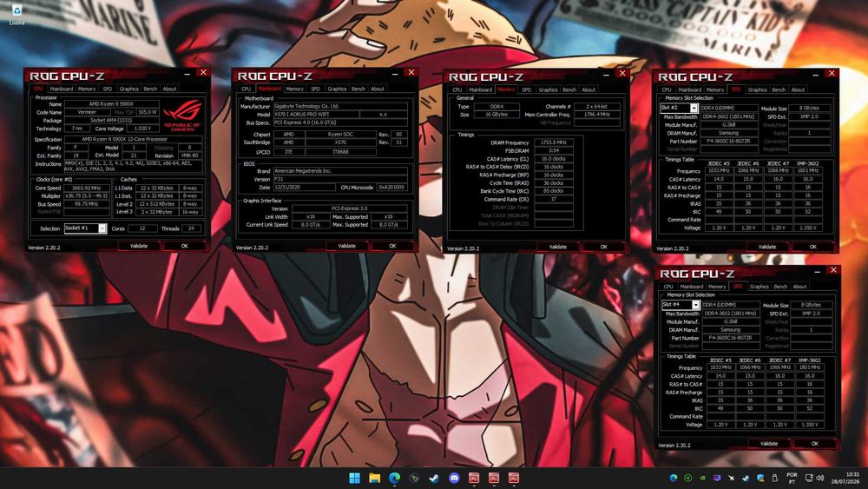Click the American Megatrends Inc. BIOS brand
Image resolution: width=868 pixels, height=489 pixels.
(x=340, y=171)
